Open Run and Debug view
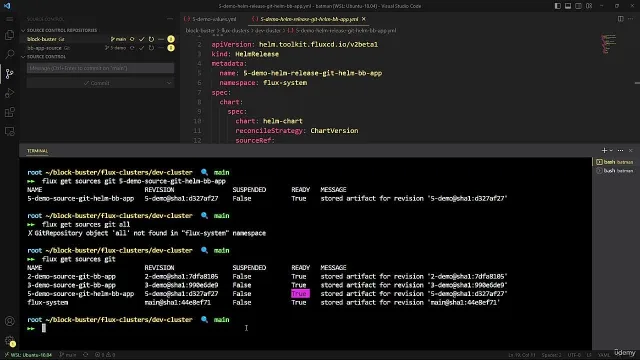The image size is (640, 360). tap(9, 93)
